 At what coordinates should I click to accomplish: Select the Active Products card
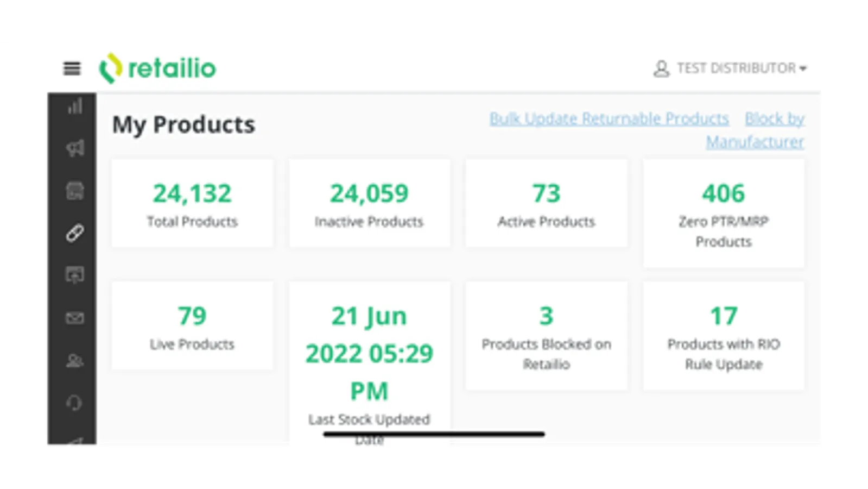[x=546, y=204]
